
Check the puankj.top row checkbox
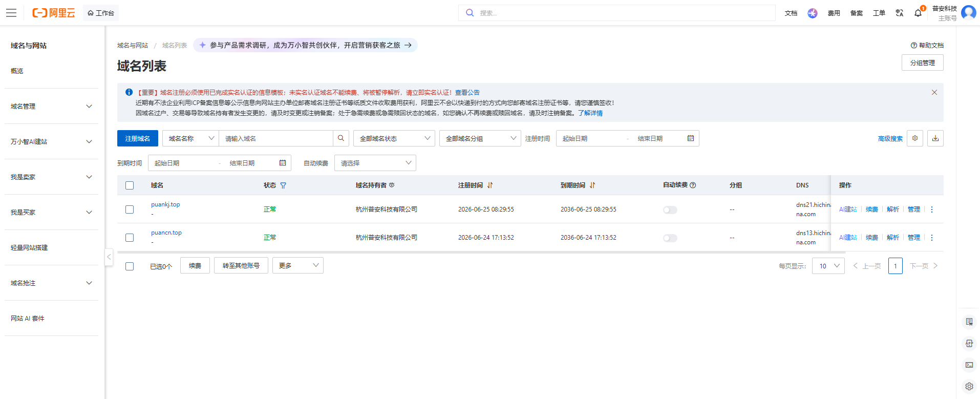(x=130, y=209)
